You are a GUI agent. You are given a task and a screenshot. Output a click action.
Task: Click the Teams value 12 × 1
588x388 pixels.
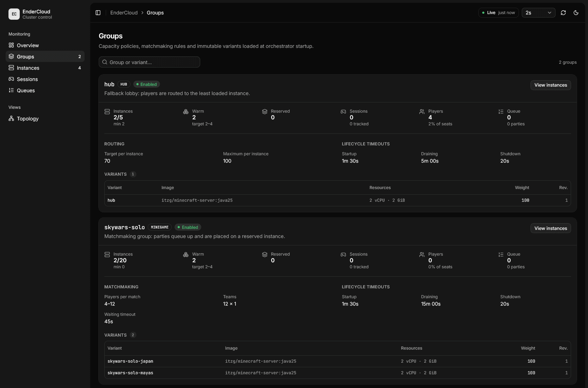[229, 304]
